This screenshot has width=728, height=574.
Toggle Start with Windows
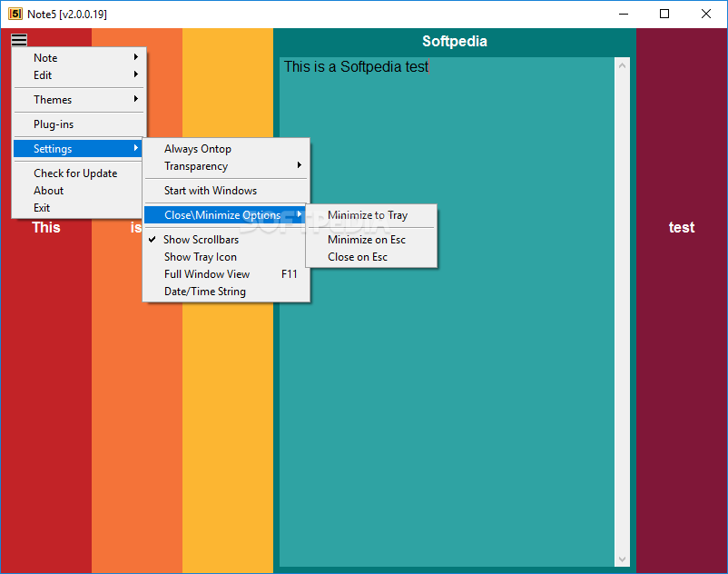pyautogui.click(x=226, y=191)
